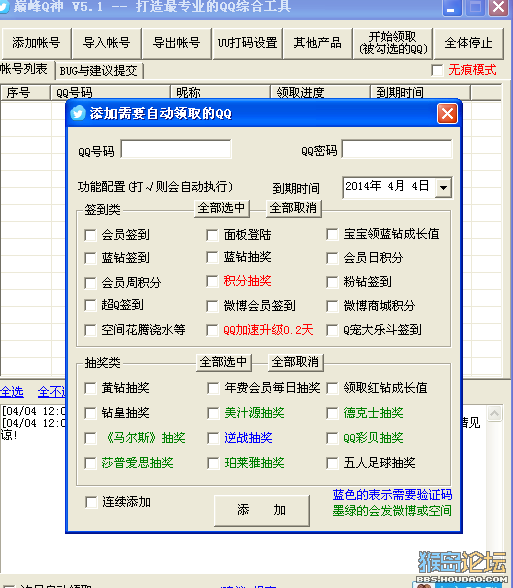The width and height of the screenshot is (513, 588).
Task: Enable 无痕模式 checkbox
Action: coord(437,70)
